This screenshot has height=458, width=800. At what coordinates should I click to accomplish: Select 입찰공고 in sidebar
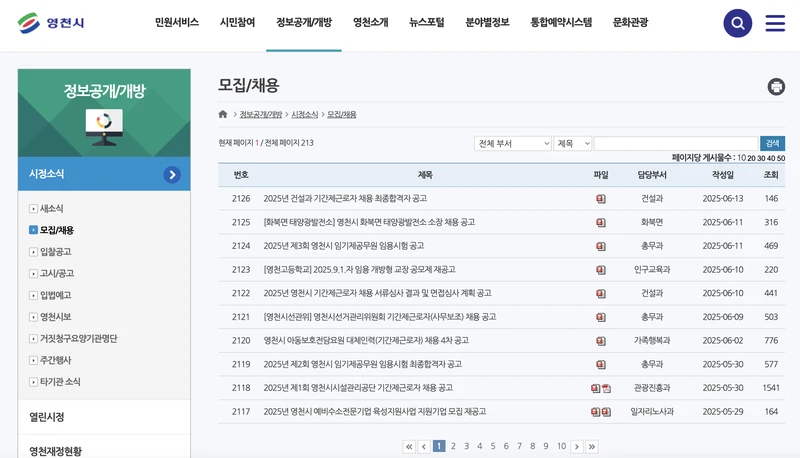56,251
